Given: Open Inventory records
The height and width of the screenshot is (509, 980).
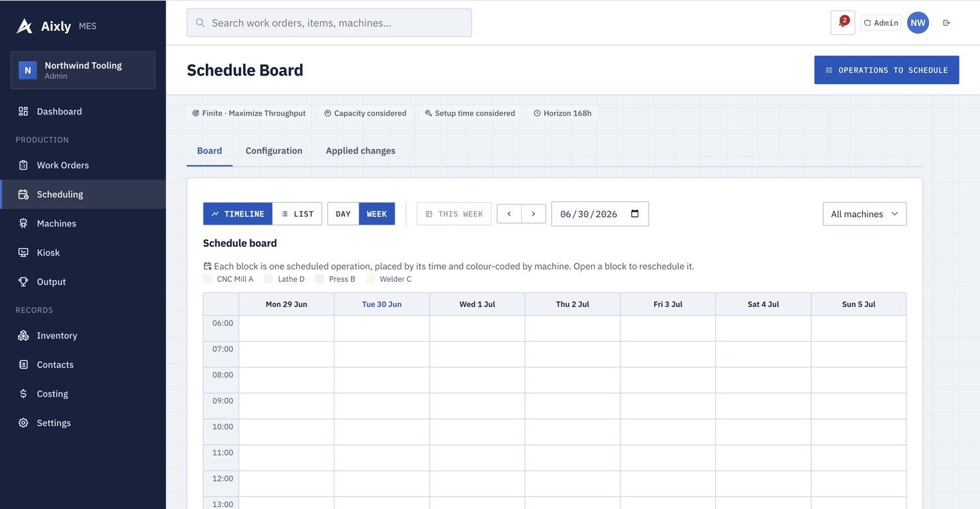Looking at the screenshot, I should pos(83,336).
